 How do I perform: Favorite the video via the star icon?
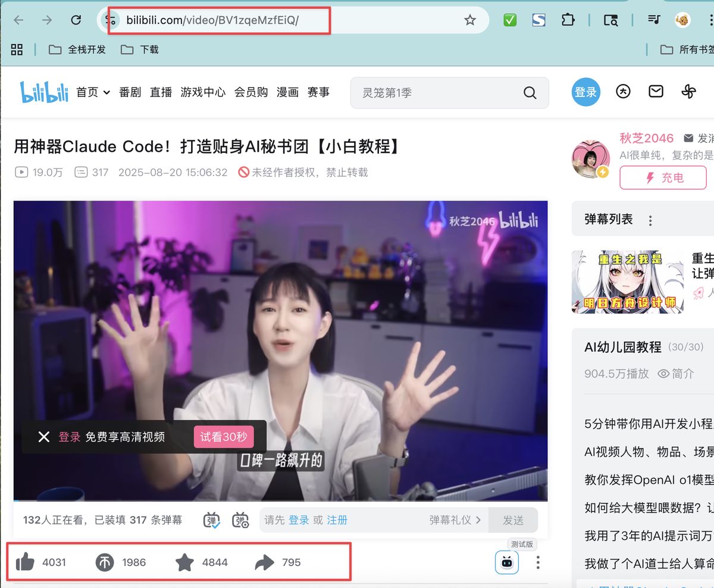(x=185, y=562)
